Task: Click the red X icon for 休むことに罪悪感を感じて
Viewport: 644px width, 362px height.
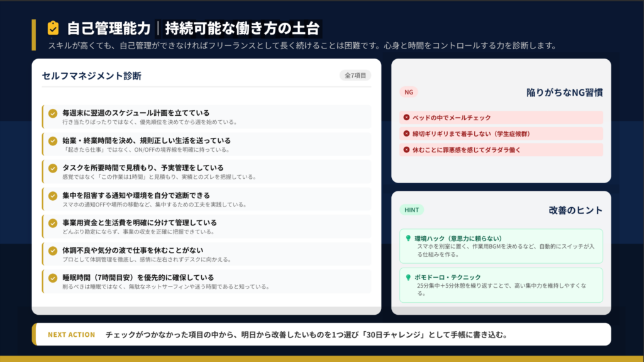Action: pyautogui.click(x=406, y=150)
